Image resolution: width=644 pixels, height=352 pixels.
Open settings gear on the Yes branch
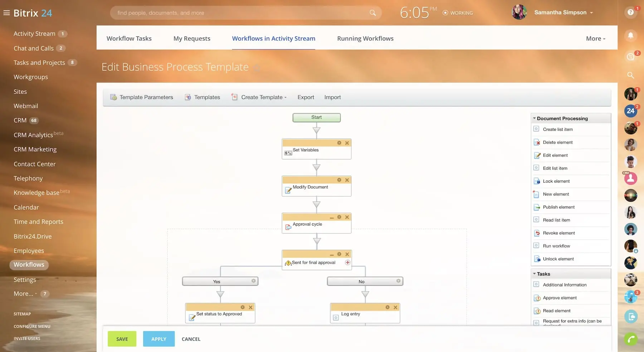(x=253, y=281)
